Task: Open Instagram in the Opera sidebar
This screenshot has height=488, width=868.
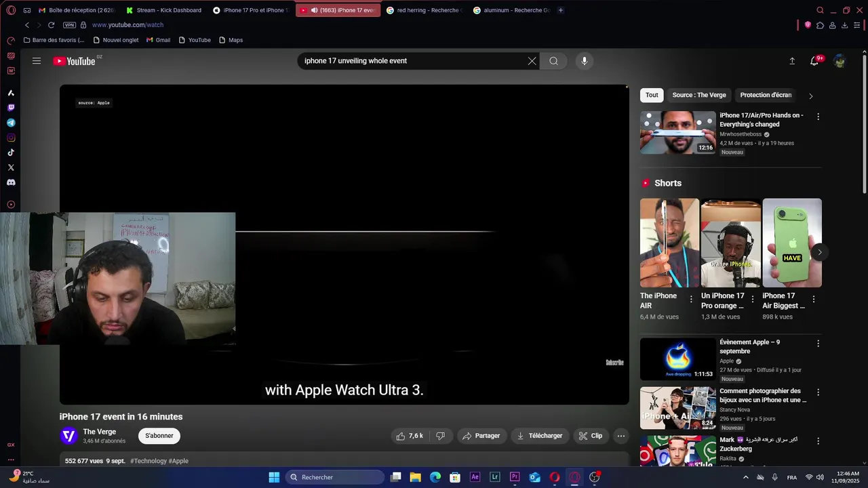Action: 11,138
